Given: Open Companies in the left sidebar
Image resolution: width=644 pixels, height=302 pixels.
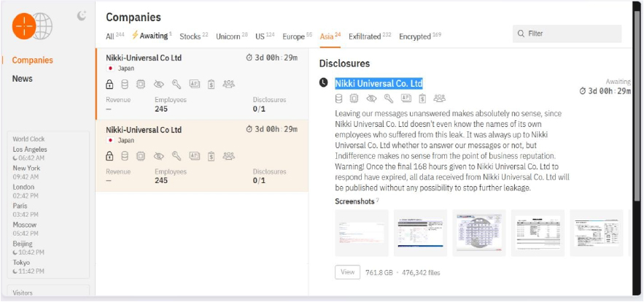Looking at the screenshot, I should (32, 60).
